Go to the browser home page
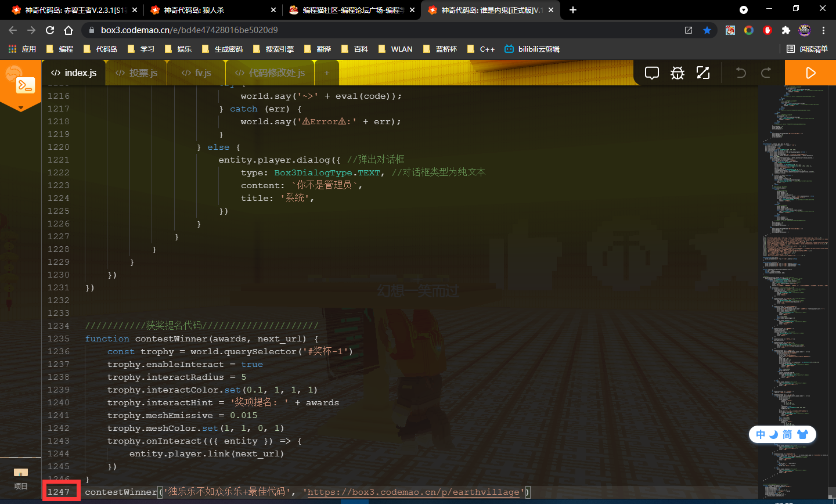 pos(69,30)
